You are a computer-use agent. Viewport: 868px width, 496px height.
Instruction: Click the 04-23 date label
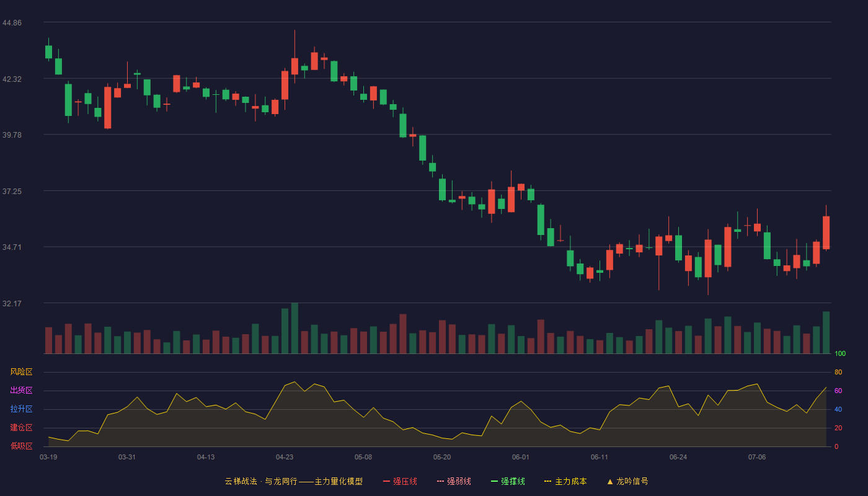(x=285, y=457)
